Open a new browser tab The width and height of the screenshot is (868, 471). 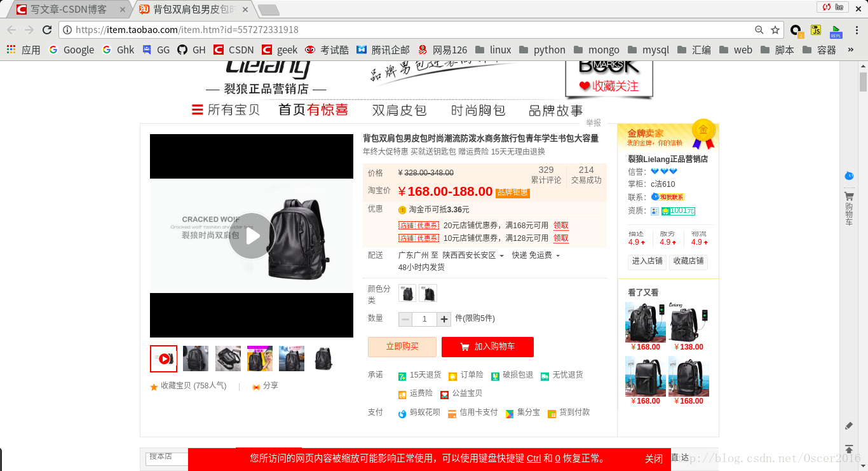[269, 10]
